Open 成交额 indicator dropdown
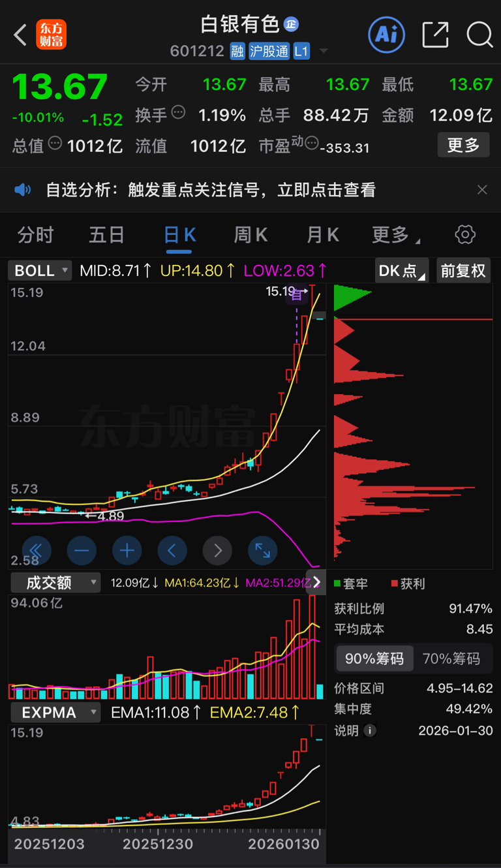The height and width of the screenshot is (868, 501). 55,583
